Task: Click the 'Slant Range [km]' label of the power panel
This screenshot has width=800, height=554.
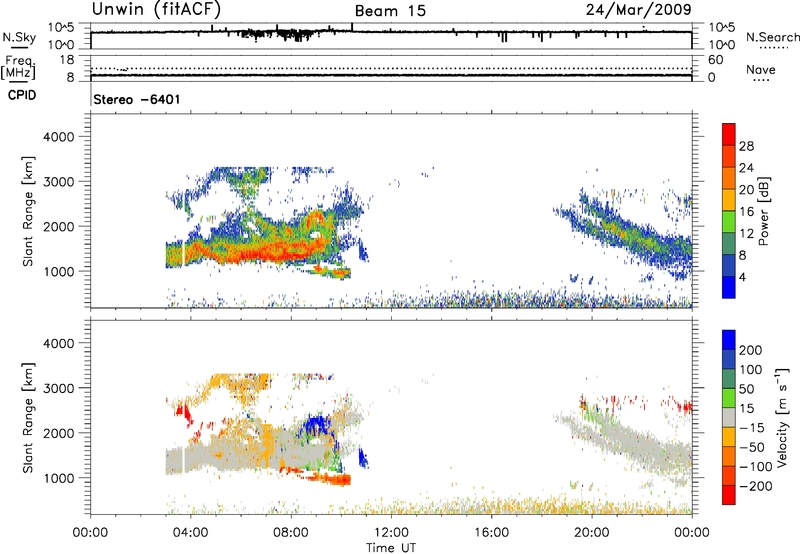Action: point(28,211)
